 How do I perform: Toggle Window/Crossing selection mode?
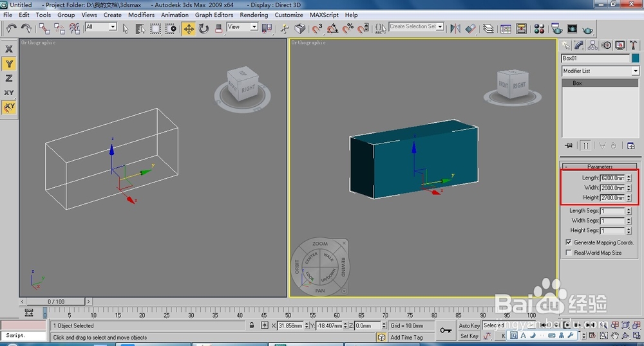pos(171,28)
